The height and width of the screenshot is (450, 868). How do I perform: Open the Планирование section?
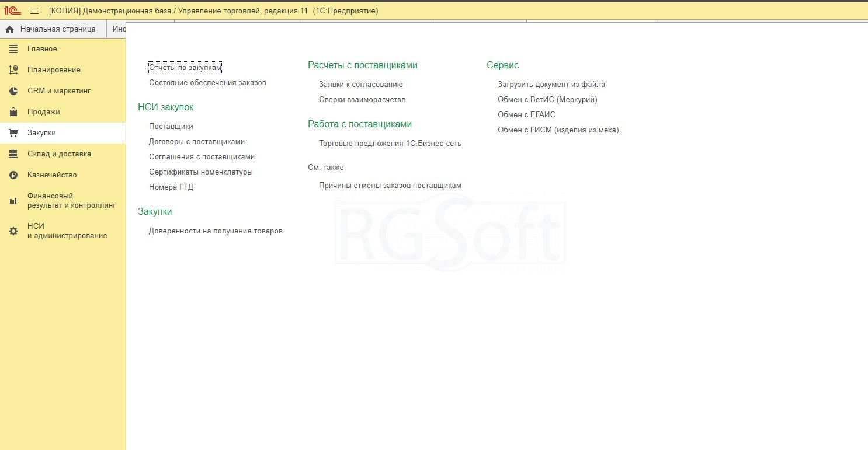[x=63, y=70]
